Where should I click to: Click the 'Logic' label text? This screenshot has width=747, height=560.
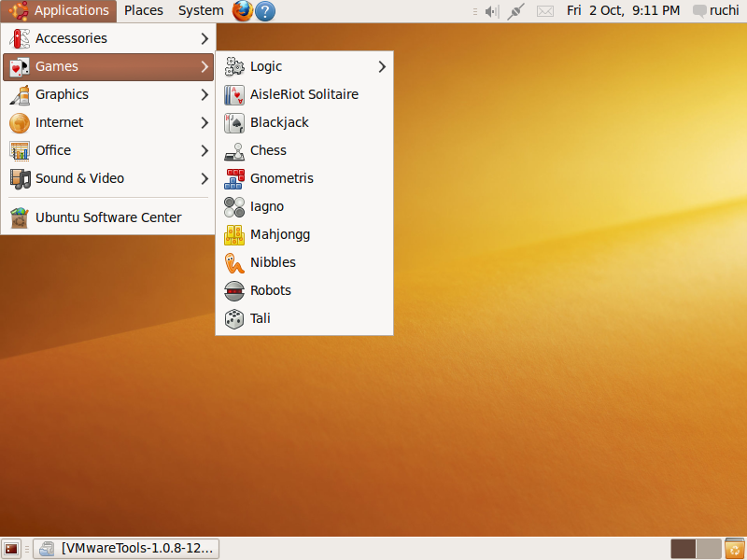coord(266,66)
